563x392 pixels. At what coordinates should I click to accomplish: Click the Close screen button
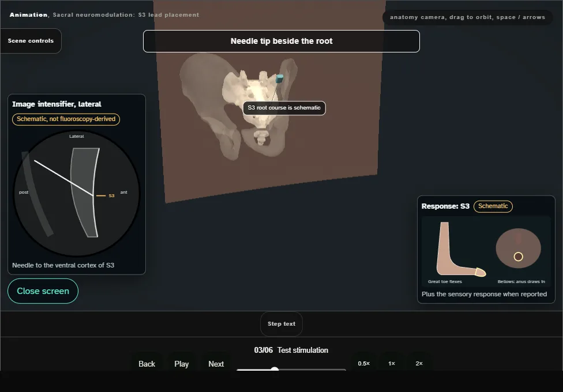point(43,291)
